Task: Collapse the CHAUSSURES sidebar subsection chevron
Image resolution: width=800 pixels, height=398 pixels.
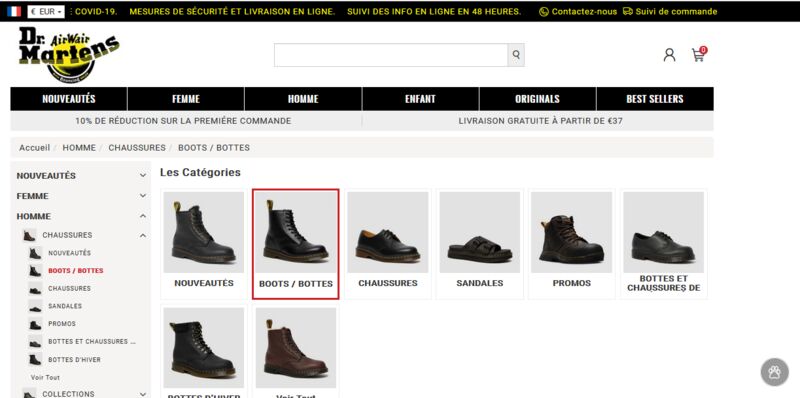Action: (x=143, y=235)
